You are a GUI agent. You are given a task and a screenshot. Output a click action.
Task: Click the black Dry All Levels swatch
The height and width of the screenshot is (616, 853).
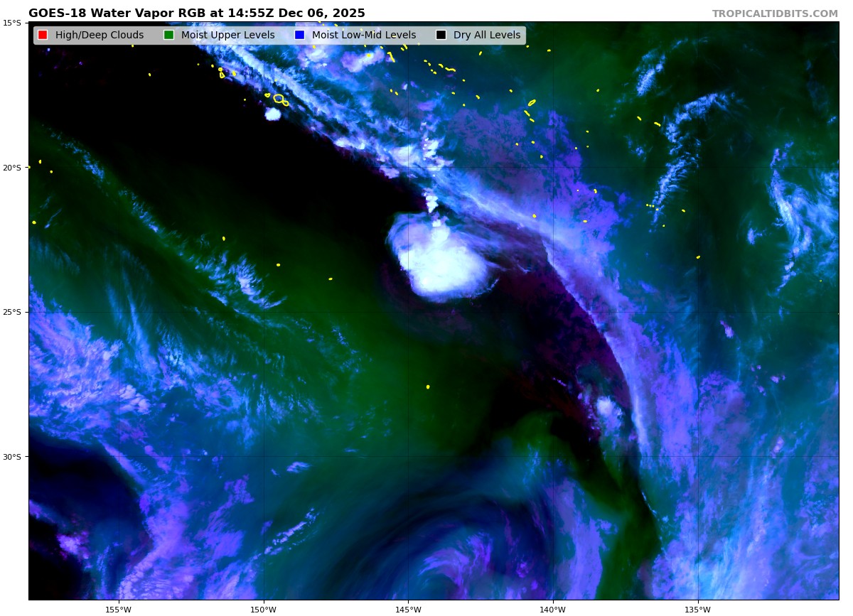(x=441, y=35)
